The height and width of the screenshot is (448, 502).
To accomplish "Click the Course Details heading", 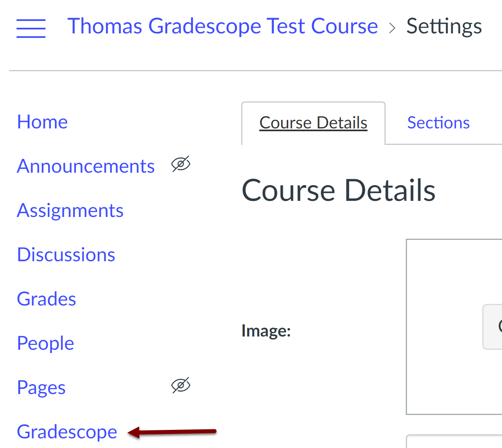I will click(339, 190).
